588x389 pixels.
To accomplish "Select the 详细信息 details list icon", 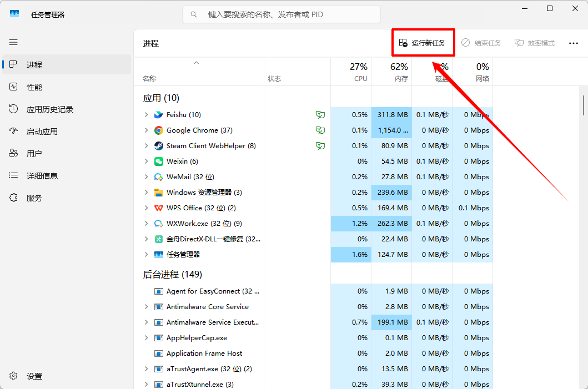I will click(13, 175).
